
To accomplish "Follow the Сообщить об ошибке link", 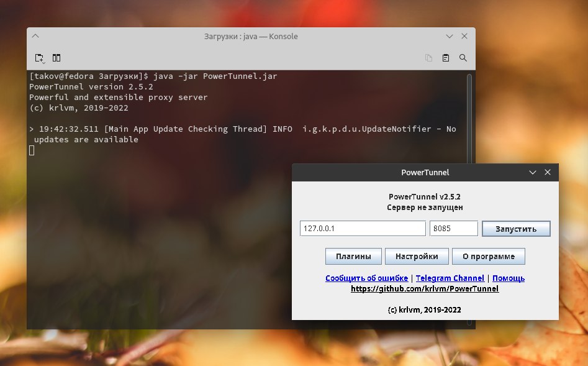I will 366,278.
